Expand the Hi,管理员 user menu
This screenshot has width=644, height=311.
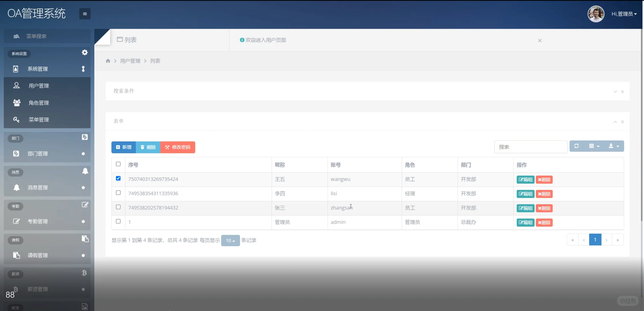[x=624, y=14]
